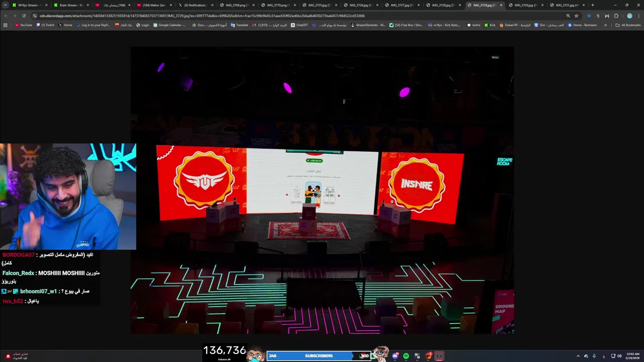View site information icon in address bar
This screenshot has height=362, width=644.
pos(34,16)
